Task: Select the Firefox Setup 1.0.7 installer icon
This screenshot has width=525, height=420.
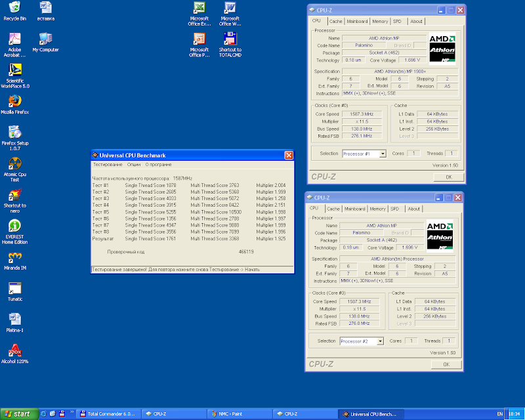Action: tap(15, 138)
